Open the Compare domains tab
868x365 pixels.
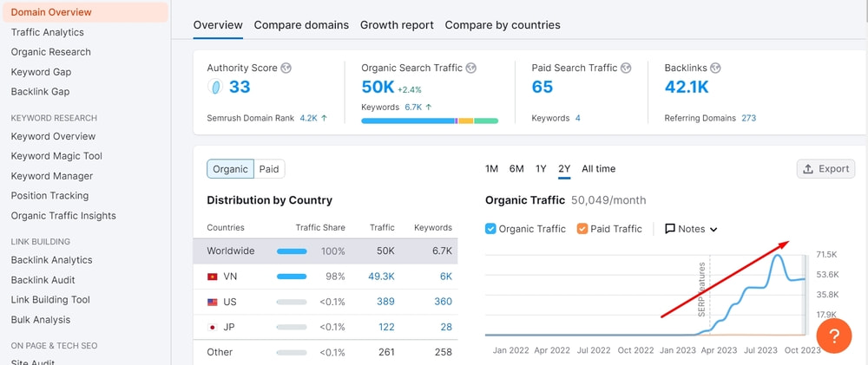pos(301,25)
